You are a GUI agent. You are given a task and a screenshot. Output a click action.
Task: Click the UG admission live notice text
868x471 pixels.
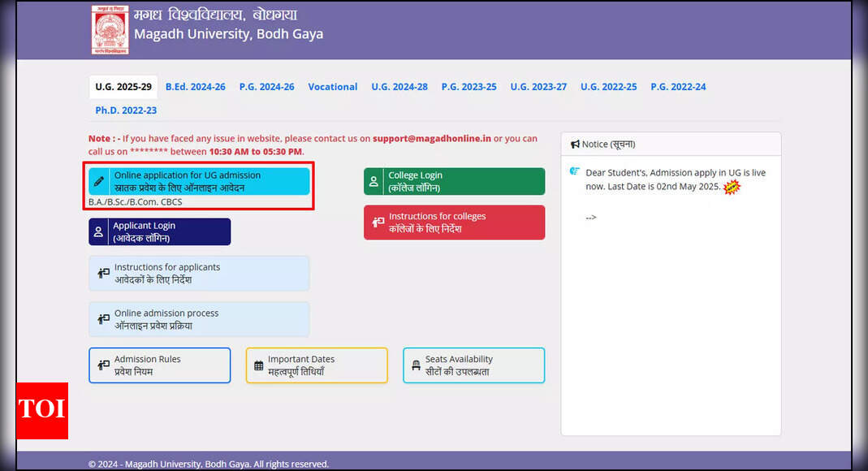(675, 179)
